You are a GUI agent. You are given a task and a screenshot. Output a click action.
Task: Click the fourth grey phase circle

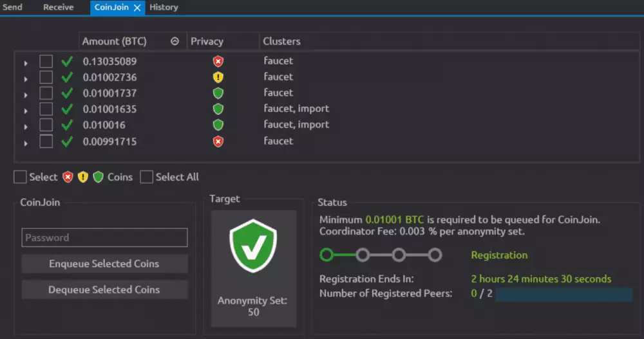pos(435,255)
